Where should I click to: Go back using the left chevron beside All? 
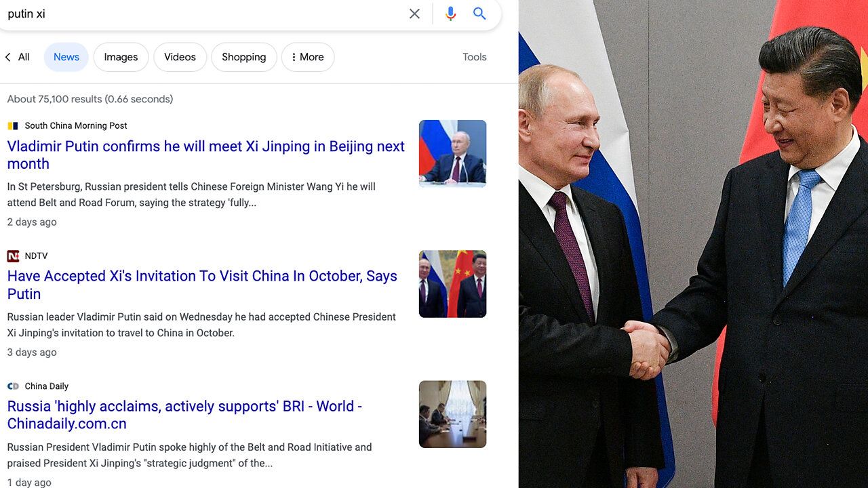coord(8,57)
